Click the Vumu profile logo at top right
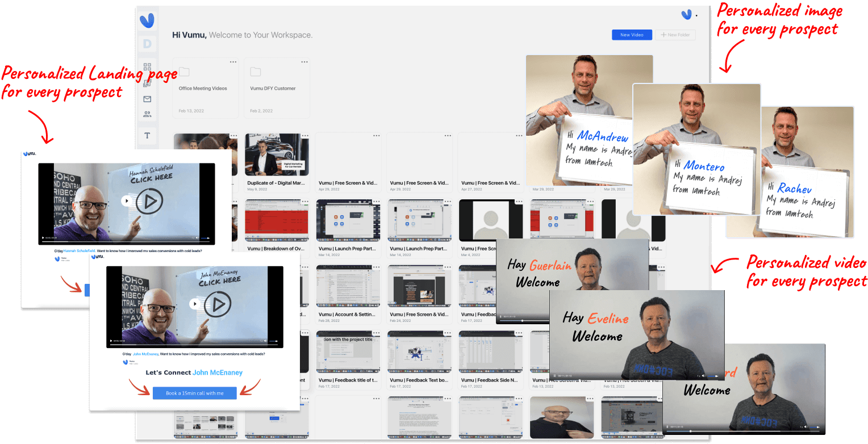Screen dimensions: 868x444 (x=686, y=15)
